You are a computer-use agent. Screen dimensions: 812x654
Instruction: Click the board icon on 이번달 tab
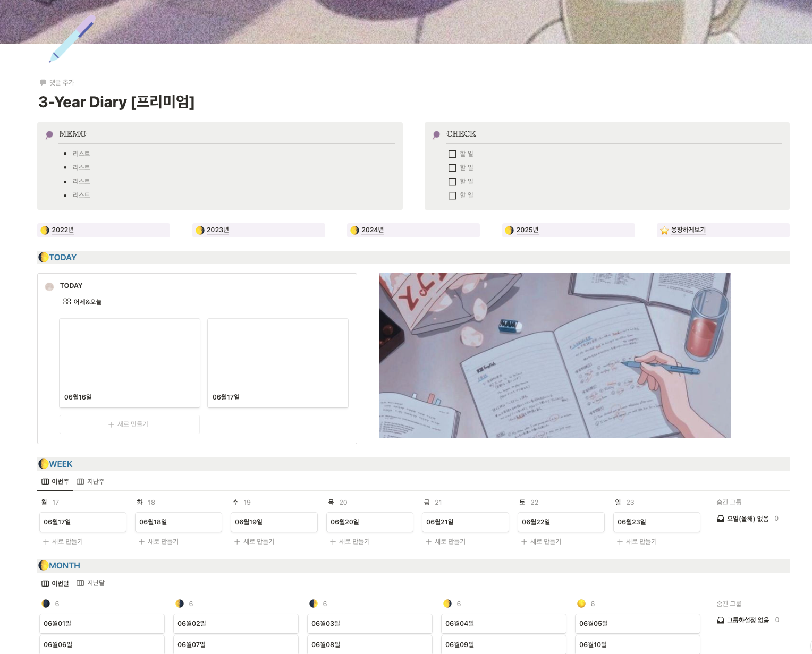click(x=45, y=583)
